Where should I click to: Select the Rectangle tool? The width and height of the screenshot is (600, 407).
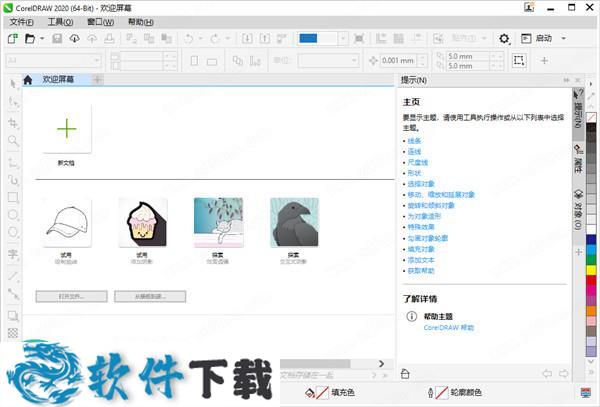13,197
